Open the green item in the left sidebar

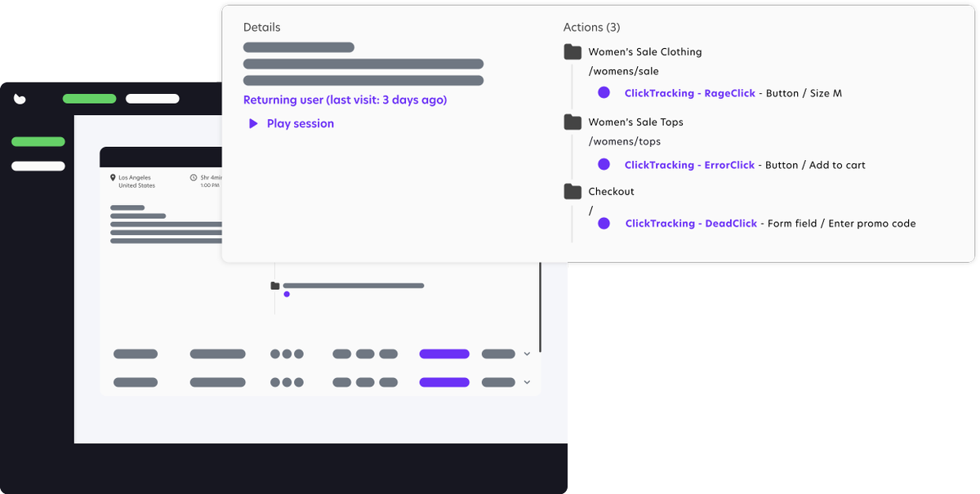click(38, 141)
